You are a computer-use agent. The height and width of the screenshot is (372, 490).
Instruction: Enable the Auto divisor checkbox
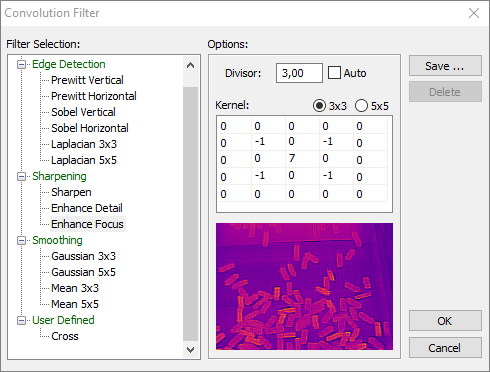334,73
